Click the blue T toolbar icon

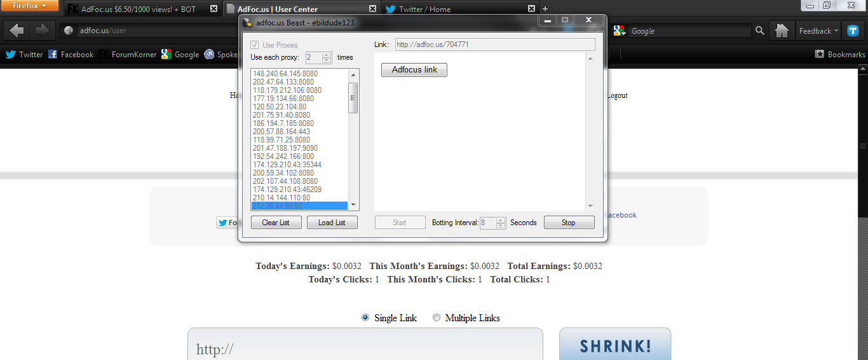(x=853, y=31)
